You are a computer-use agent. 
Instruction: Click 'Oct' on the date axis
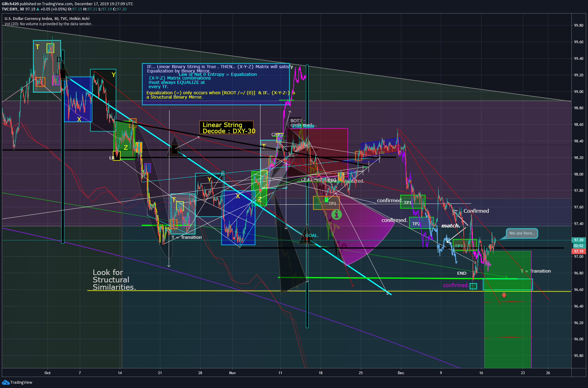pyautogui.click(x=47, y=373)
